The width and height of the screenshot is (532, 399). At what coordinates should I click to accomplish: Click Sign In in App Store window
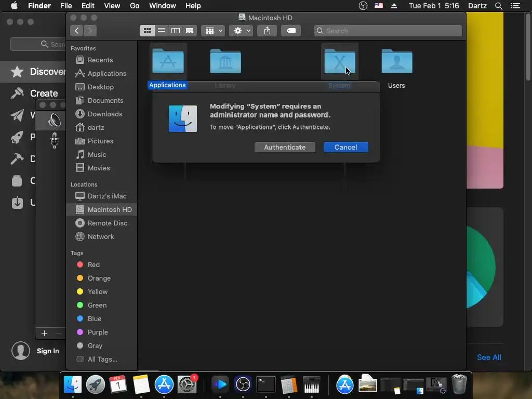tap(48, 351)
